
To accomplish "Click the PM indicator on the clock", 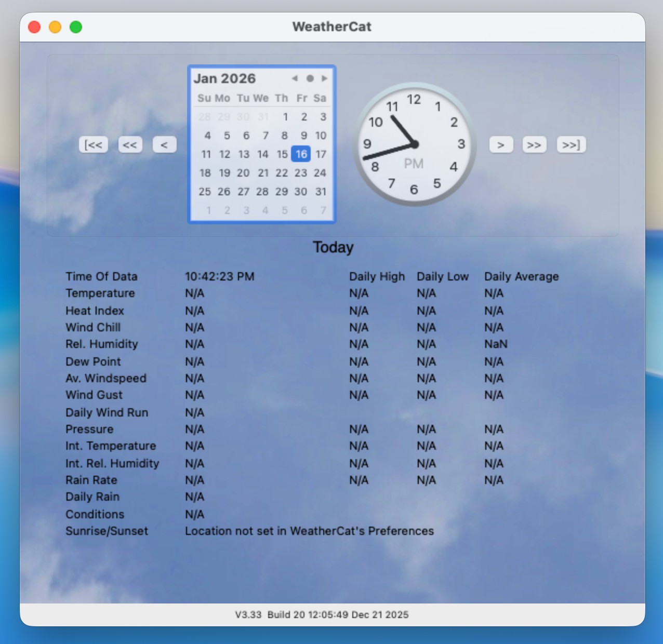I will (x=414, y=164).
